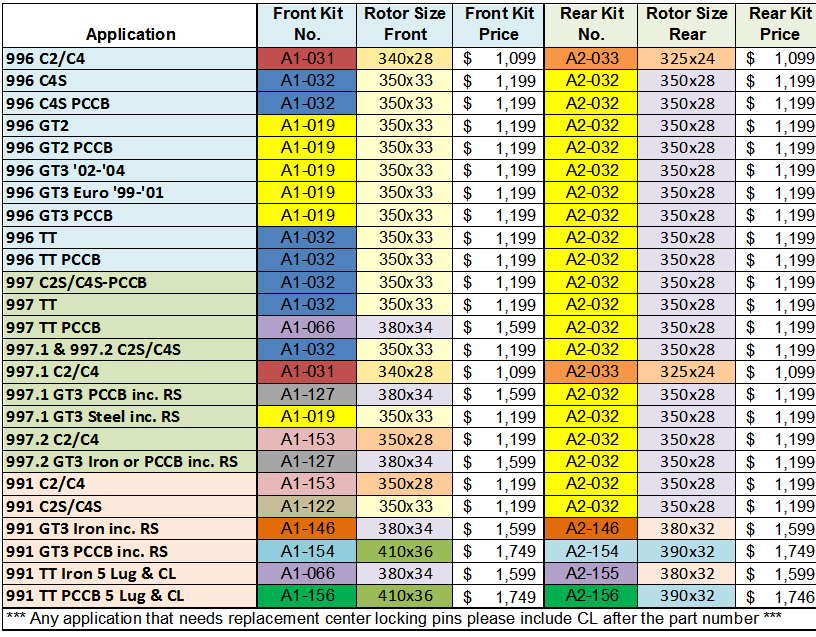Select the orange A1-146 front kit cell
816x637 pixels.
point(307,529)
